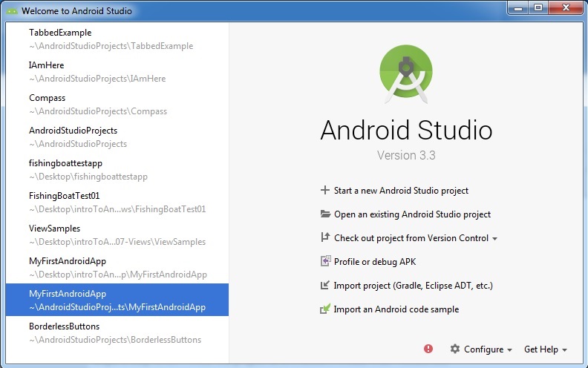Viewport: 588px width, 368px height.
Task: Click the Android icon in title bar
Action: [12, 10]
